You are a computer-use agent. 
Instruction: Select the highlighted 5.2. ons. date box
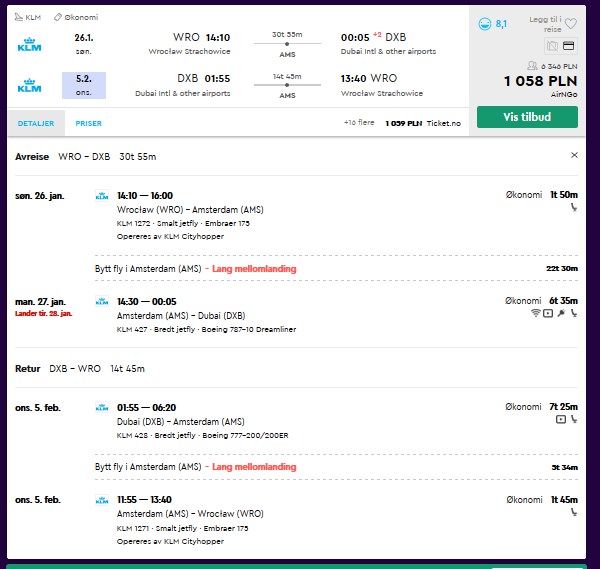(x=84, y=85)
